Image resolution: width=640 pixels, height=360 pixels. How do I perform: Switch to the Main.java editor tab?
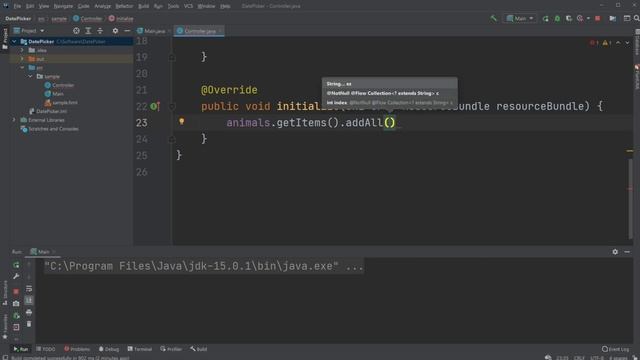tap(154, 31)
